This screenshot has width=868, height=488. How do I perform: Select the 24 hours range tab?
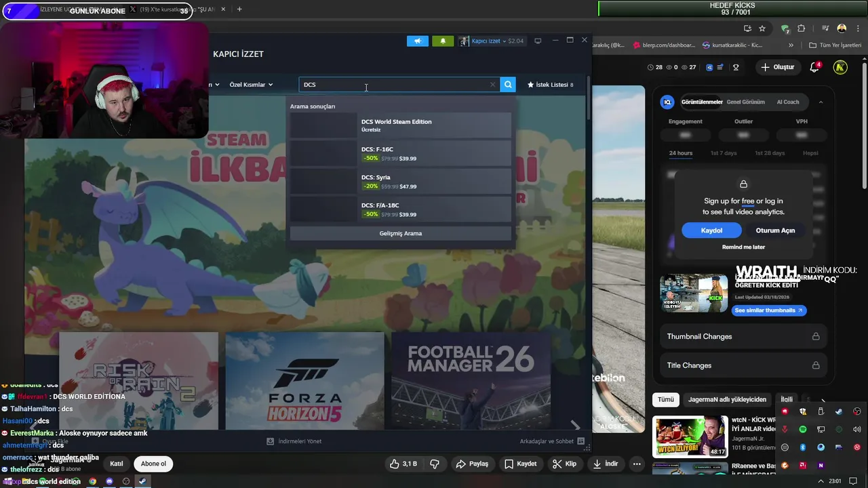tap(681, 153)
